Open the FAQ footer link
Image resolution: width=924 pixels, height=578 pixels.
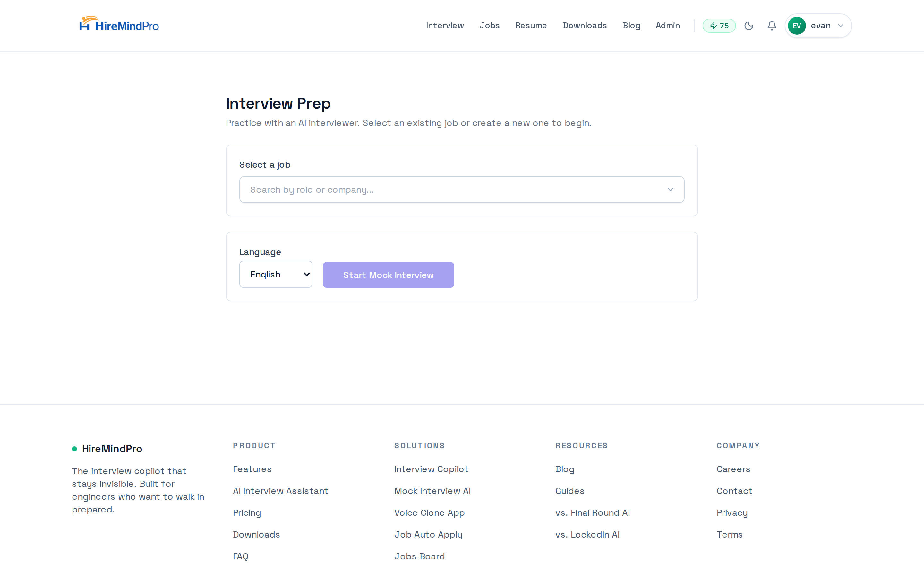pos(241,556)
